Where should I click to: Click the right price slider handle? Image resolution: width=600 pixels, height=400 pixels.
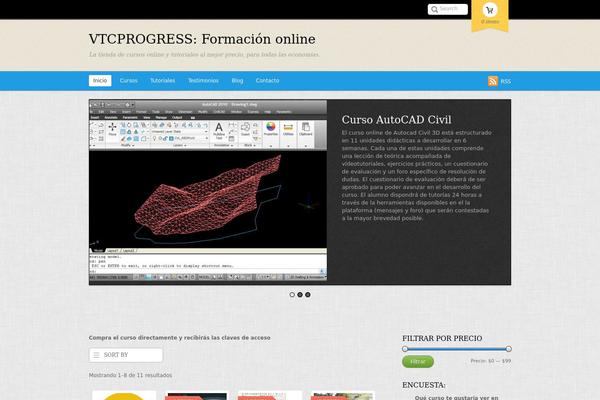pos(509,349)
